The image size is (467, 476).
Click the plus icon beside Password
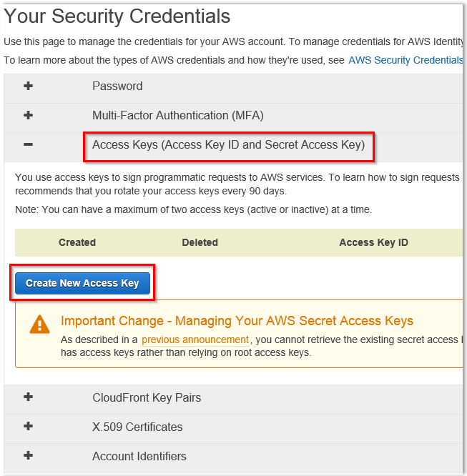(29, 86)
